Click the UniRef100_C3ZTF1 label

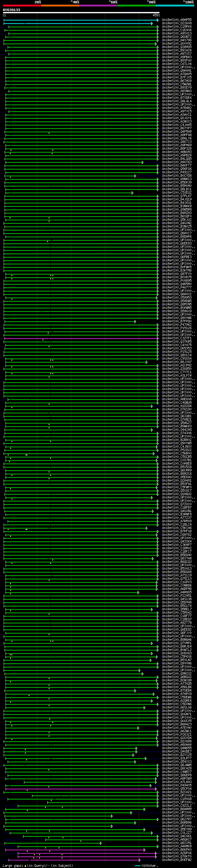176,338
